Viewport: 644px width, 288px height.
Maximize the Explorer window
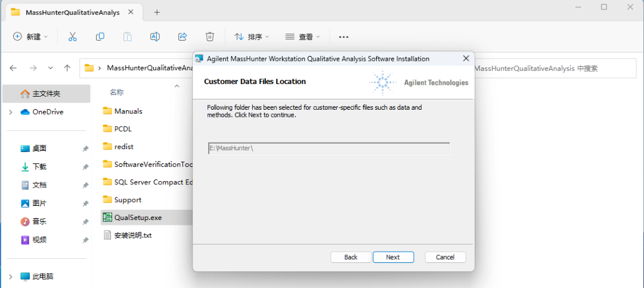[x=603, y=7]
